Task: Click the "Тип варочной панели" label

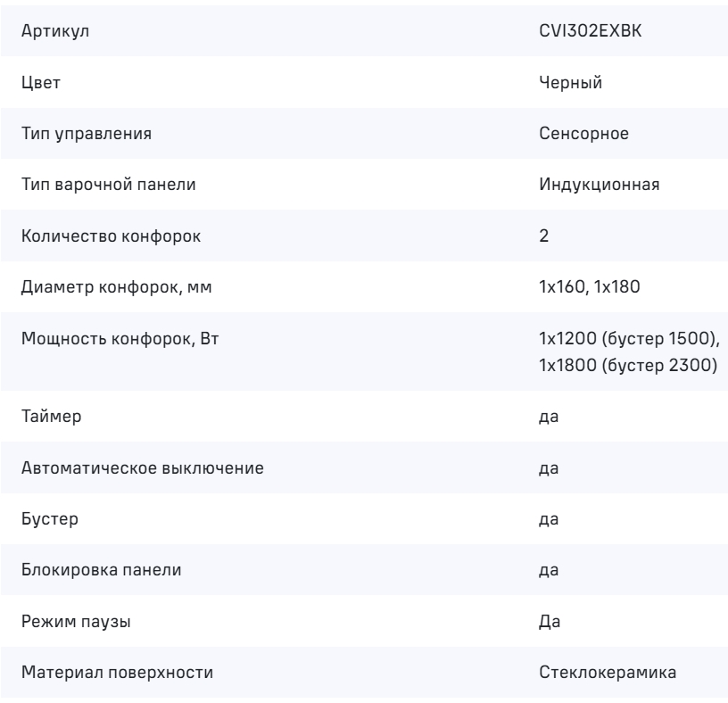Action: [107, 185]
